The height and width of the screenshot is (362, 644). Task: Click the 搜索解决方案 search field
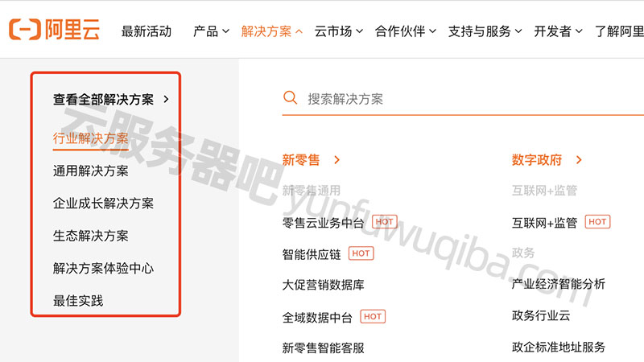click(463, 98)
